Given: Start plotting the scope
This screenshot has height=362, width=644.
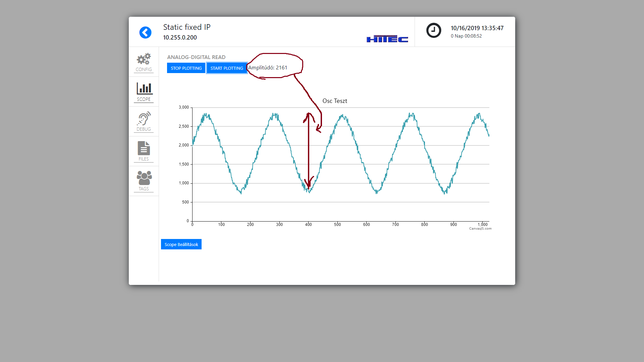Looking at the screenshot, I should click(227, 68).
